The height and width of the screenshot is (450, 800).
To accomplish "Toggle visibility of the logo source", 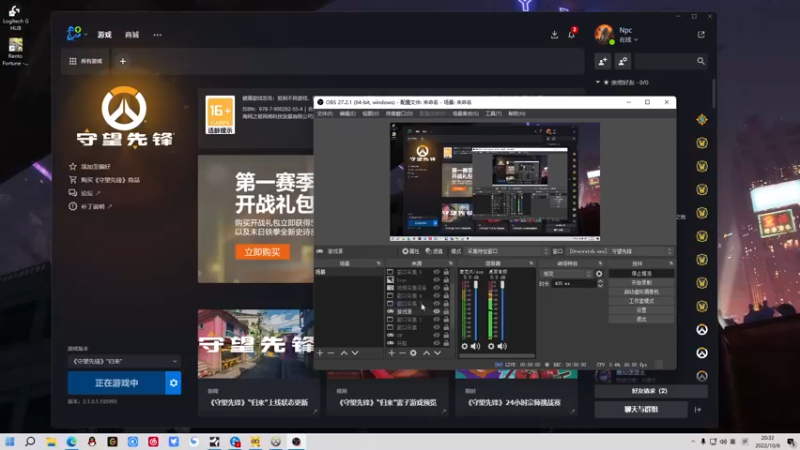I will point(437,280).
